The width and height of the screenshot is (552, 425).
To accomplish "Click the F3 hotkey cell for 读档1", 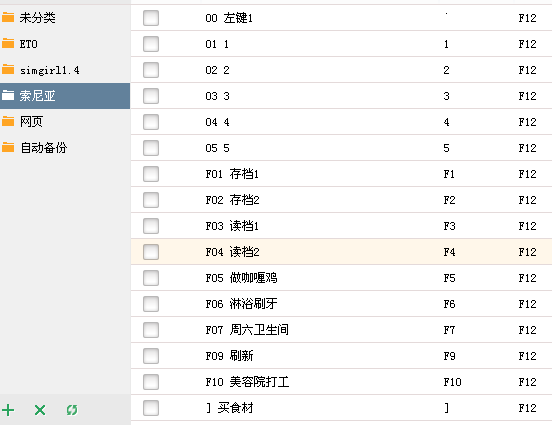I will pyautogui.click(x=449, y=226).
